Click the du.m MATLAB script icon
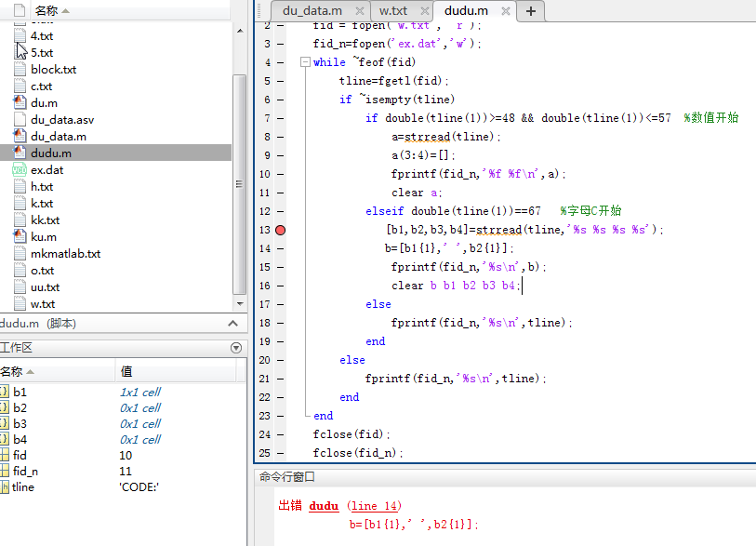Screen dimensions: 756x546 pyautogui.click(x=20, y=102)
